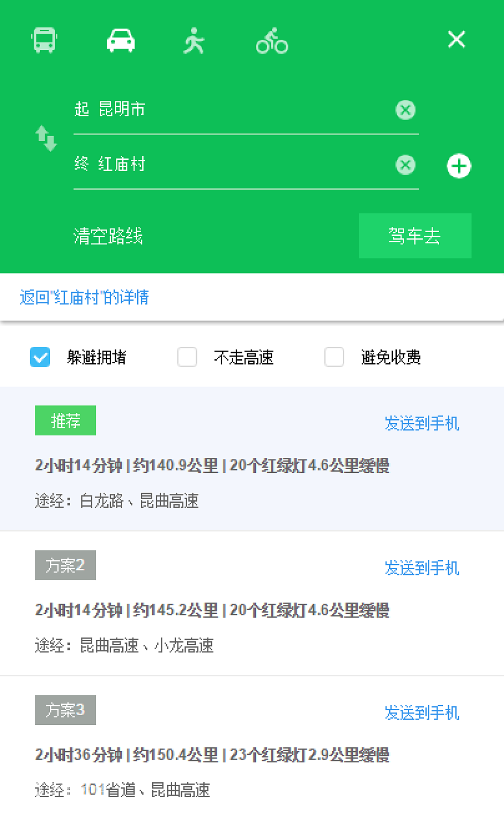Image resolution: width=504 pixels, height=816 pixels.
Task: Send 方案3 route to phone
Action: click(x=422, y=713)
